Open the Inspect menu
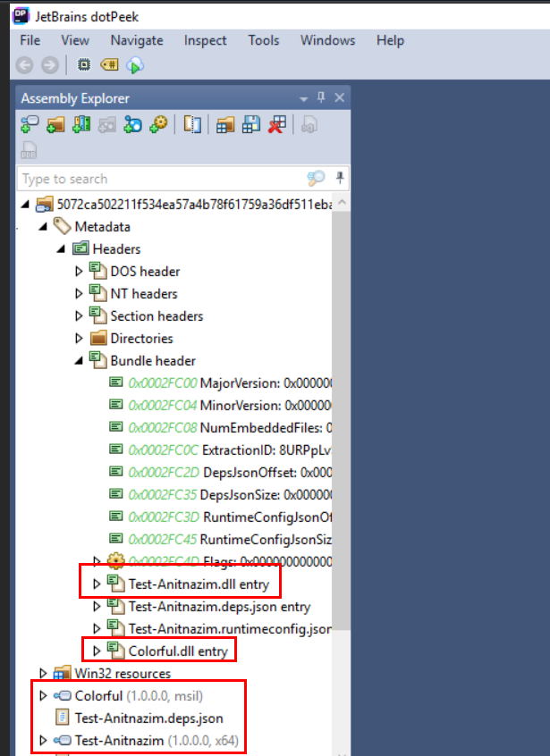The image size is (550, 756). 205,40
